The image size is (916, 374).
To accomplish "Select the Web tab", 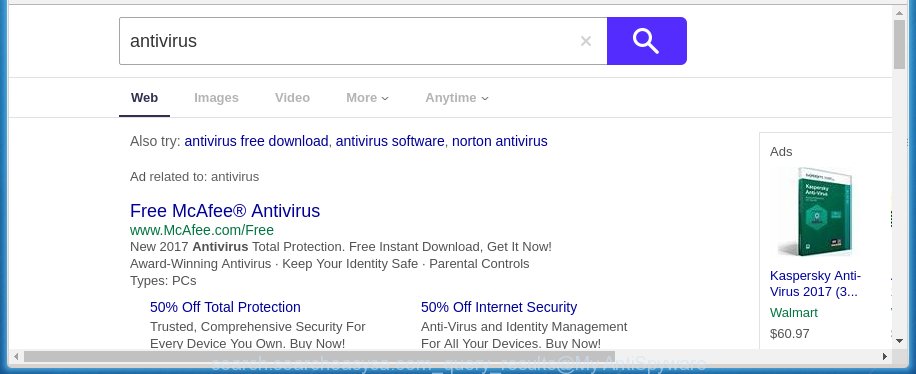I will click(x=144, y=98).
